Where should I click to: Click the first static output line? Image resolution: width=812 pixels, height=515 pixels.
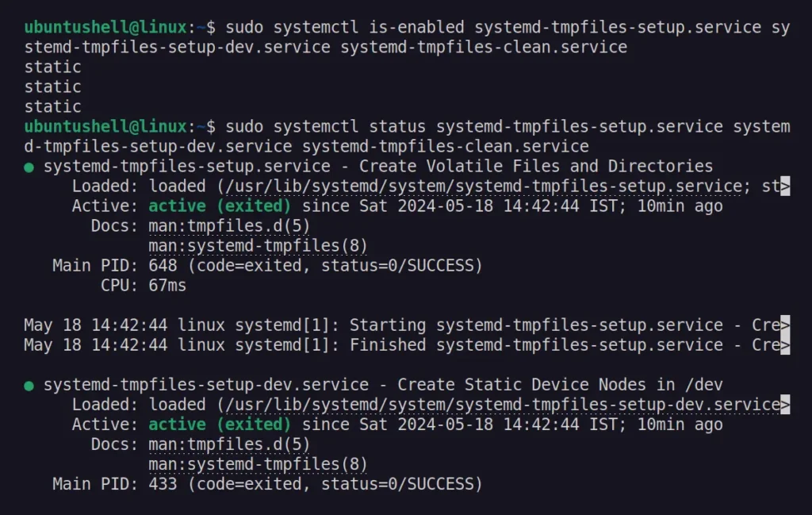[53, 67]
